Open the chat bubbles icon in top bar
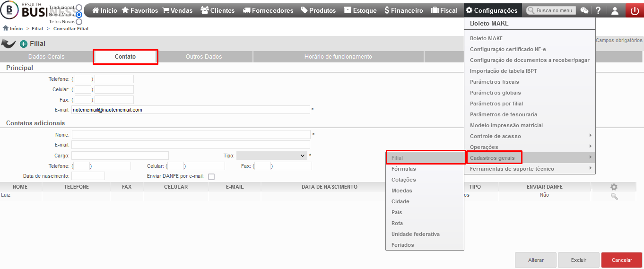This screenshot has height=269, width=644. pyautogui.click(x=584, y=10)
